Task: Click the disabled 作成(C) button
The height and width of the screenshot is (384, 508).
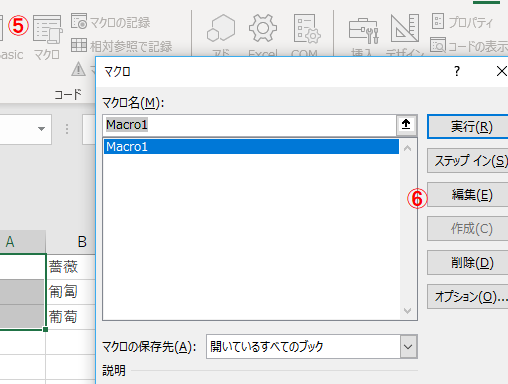Action: click(468, 229)
